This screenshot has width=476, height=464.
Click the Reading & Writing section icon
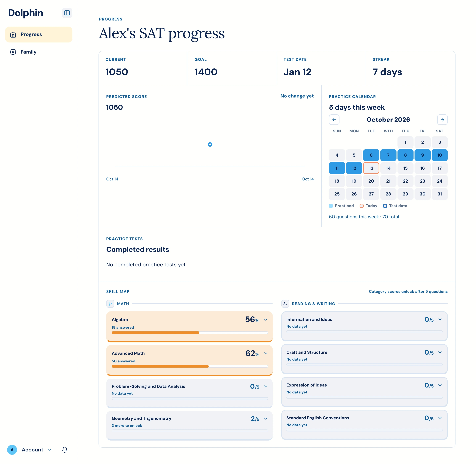tap(285, 304)
